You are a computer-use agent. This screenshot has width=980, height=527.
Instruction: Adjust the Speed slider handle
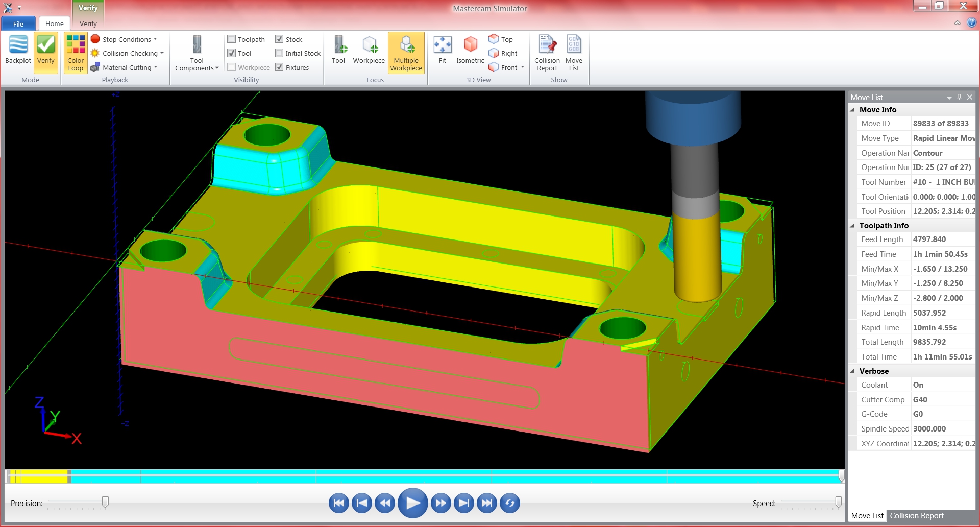point(838,502)
